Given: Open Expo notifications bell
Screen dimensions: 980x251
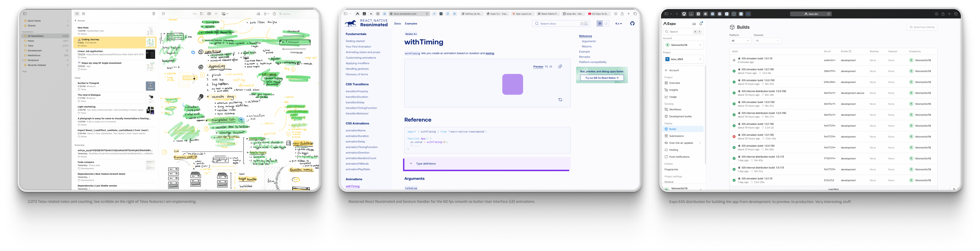Looking at the screenshot, I should click(x=701, y=23).
